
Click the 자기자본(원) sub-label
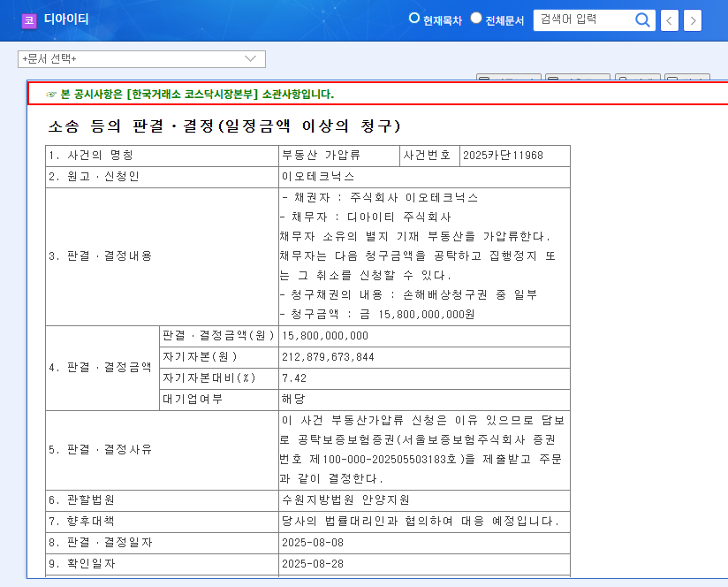[200, 357]
